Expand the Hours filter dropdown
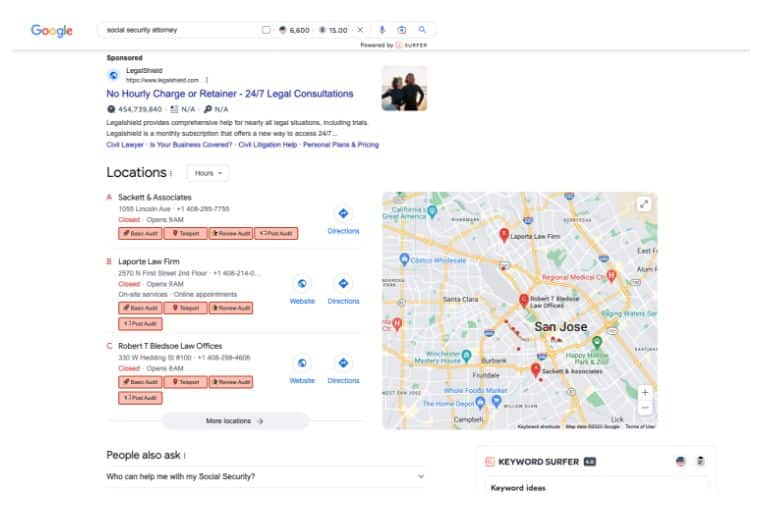Viewport: 760px width, 520px height. pos(208,173)
